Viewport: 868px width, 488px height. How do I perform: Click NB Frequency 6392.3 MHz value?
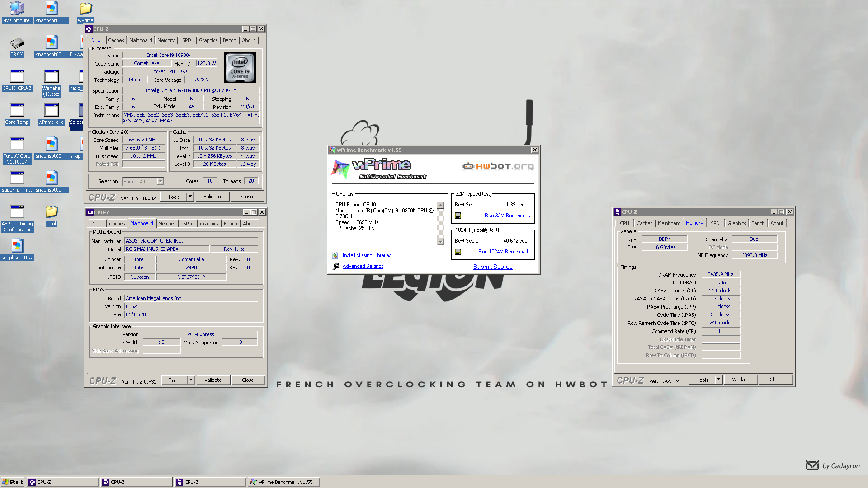755,256
